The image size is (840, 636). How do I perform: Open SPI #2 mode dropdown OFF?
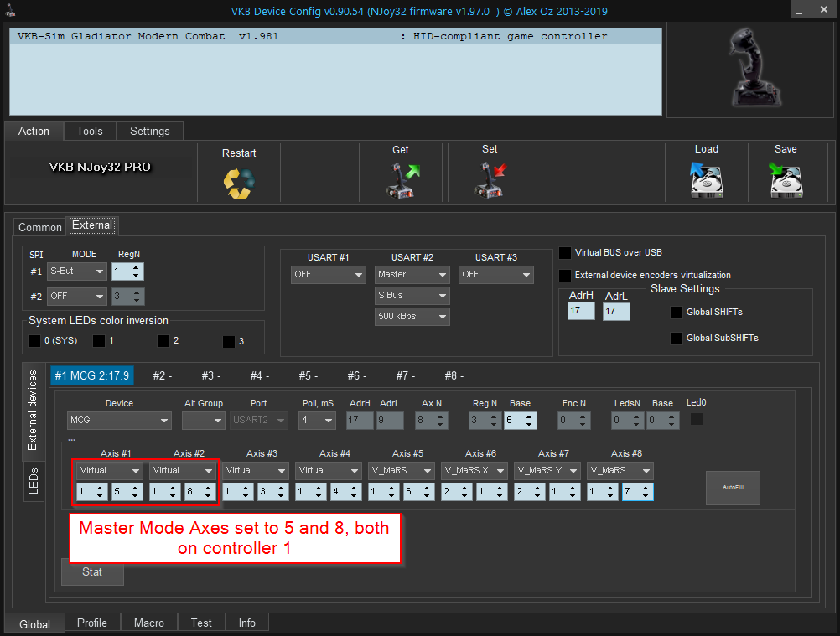pyautogui.click(x=76, y=296)
